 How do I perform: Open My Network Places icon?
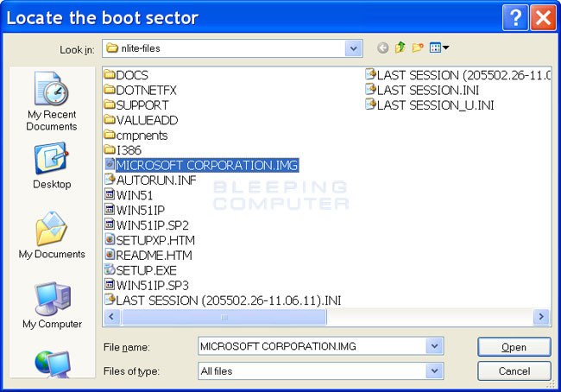[x=53, y=364]
